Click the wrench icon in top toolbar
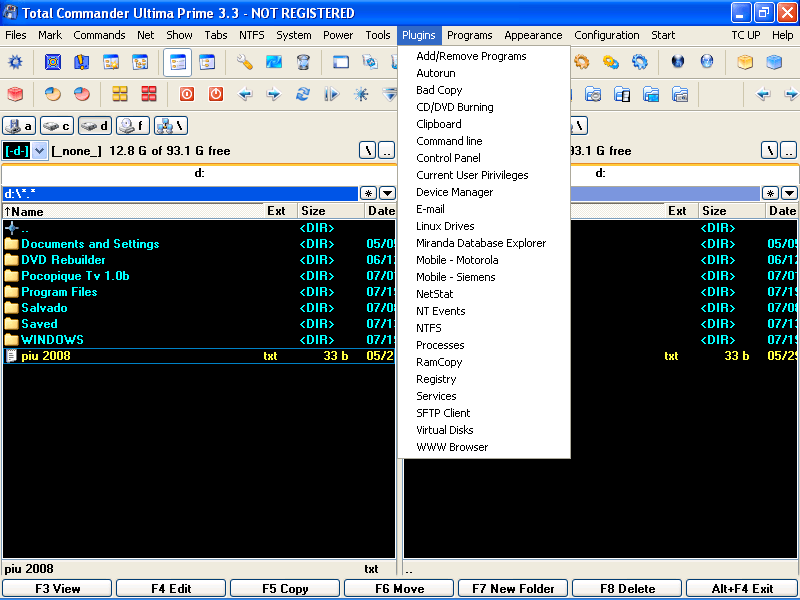 click(x=245, y=62)
